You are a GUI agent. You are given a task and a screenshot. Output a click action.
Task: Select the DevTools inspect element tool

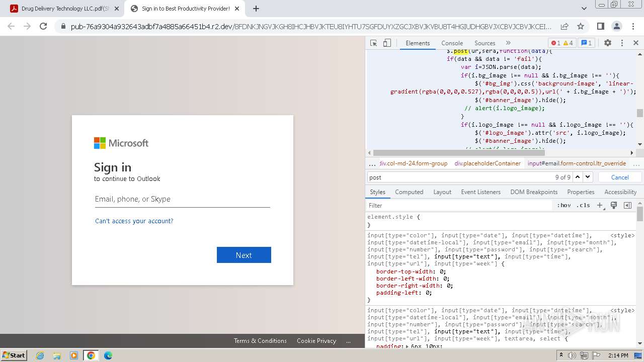(x=373, y=43)
